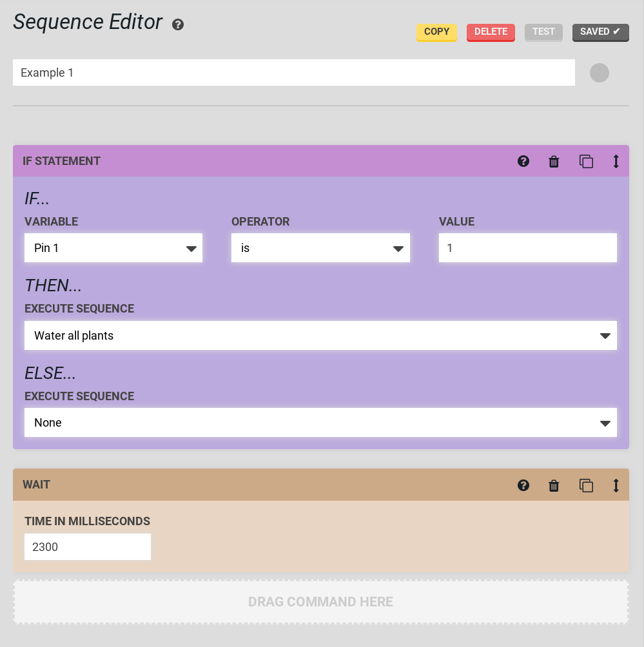Select the milliseconds field showing 2300

click(87, 546)
